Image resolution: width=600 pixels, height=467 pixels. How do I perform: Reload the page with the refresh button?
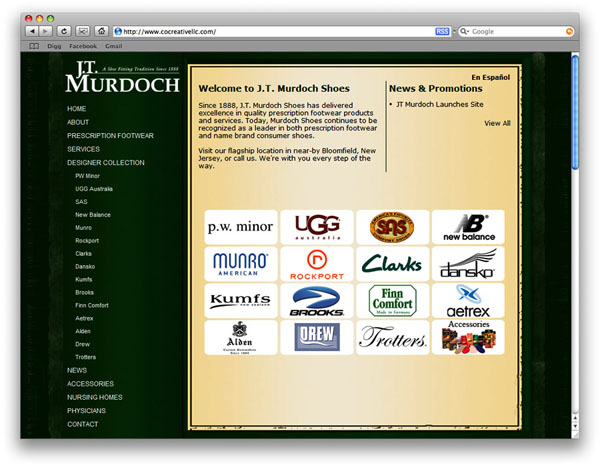point(64,31)
